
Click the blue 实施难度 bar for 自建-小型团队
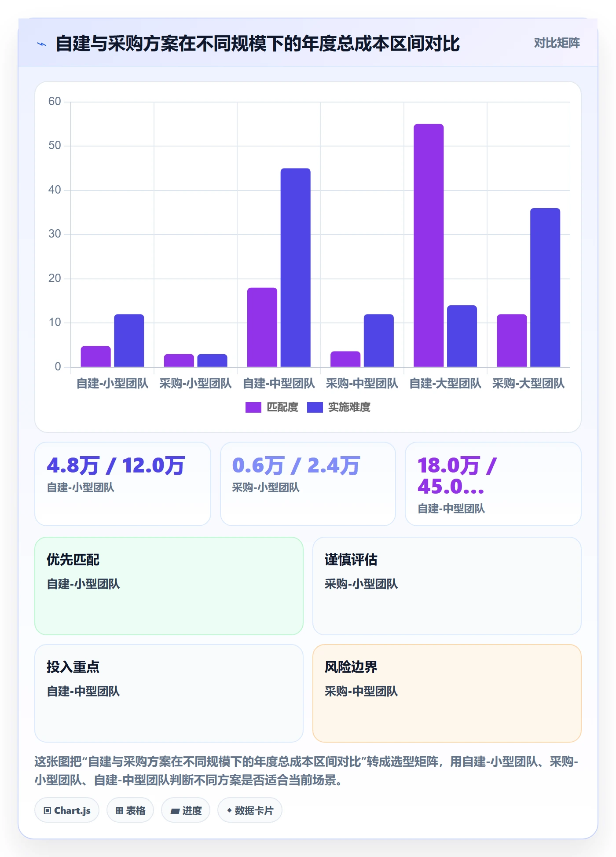129,341
